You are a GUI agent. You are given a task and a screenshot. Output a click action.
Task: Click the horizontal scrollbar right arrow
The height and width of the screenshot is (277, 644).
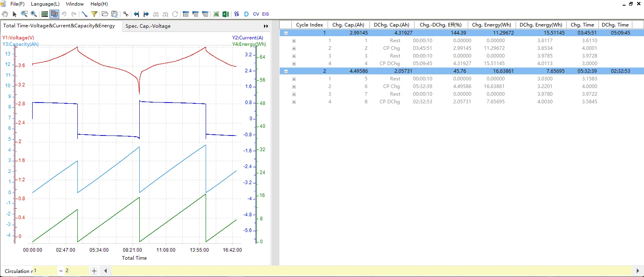coord(638,271)
